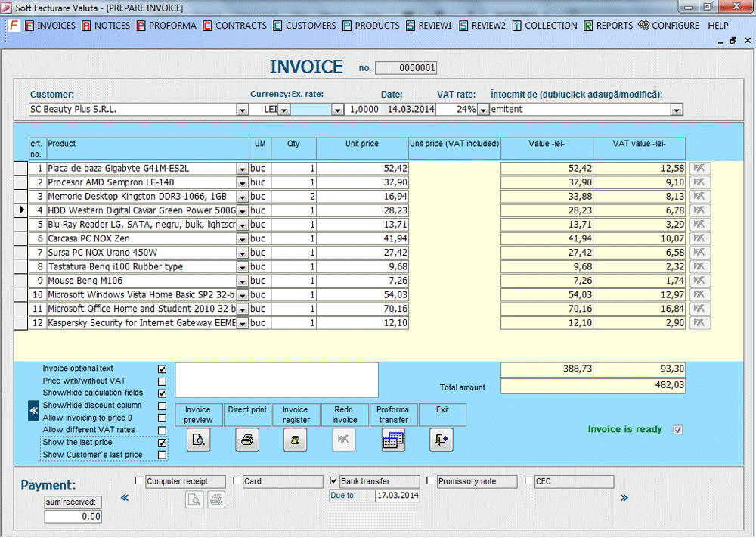The height and width of the screenshot is (538, 756).
Task: Click the invoice Date field
Action: tap(408, 110)
